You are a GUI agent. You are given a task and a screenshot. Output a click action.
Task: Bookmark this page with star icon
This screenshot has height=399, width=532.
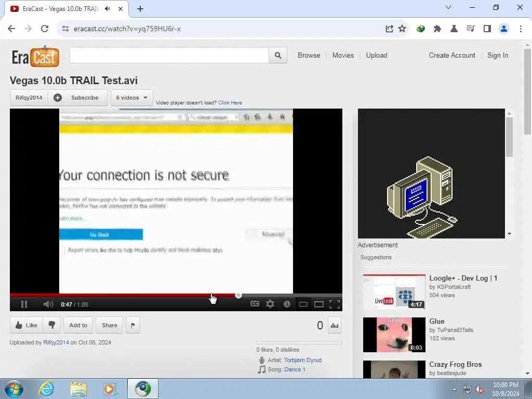coord(402,29)
